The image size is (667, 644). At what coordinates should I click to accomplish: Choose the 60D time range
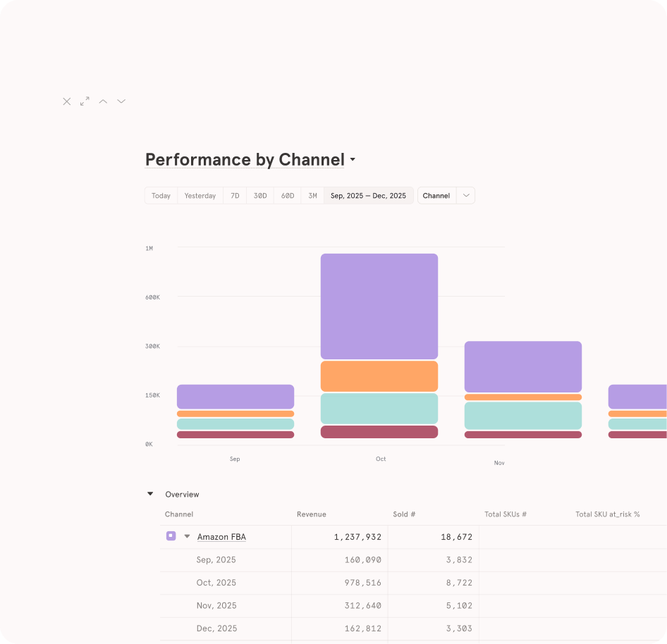tap(288, 195)
